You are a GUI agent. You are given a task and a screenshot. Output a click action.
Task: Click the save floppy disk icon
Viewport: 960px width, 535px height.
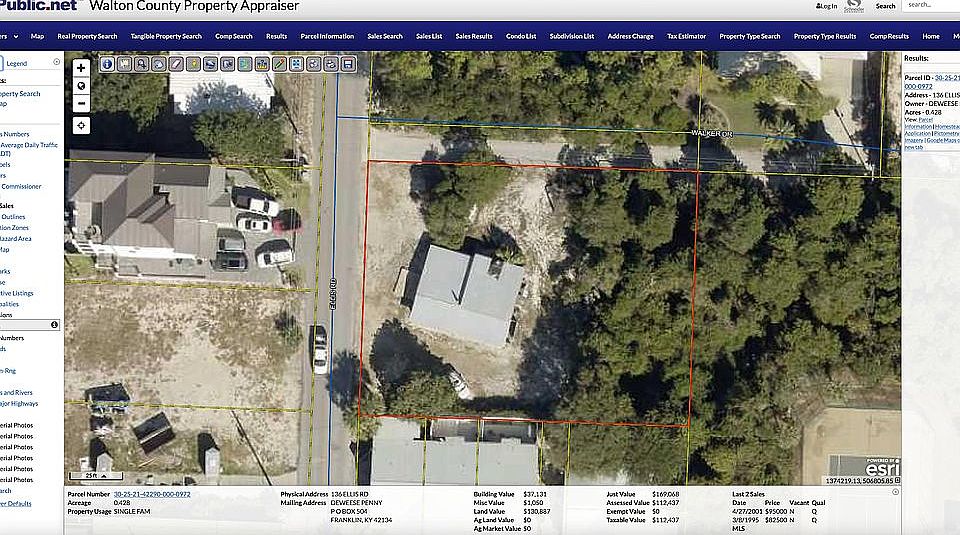(x=348, y=64)
